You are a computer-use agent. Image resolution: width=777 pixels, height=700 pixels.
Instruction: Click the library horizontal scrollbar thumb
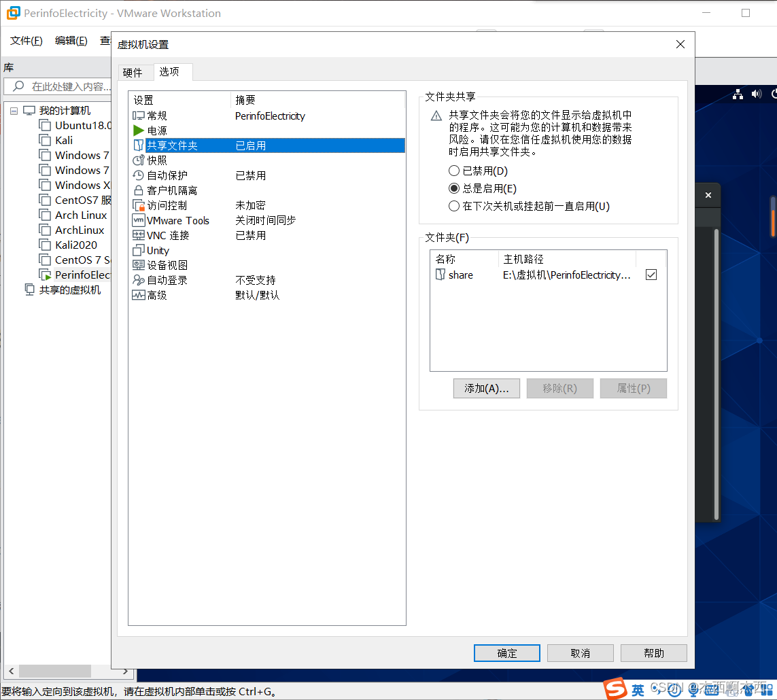(55, 671)
